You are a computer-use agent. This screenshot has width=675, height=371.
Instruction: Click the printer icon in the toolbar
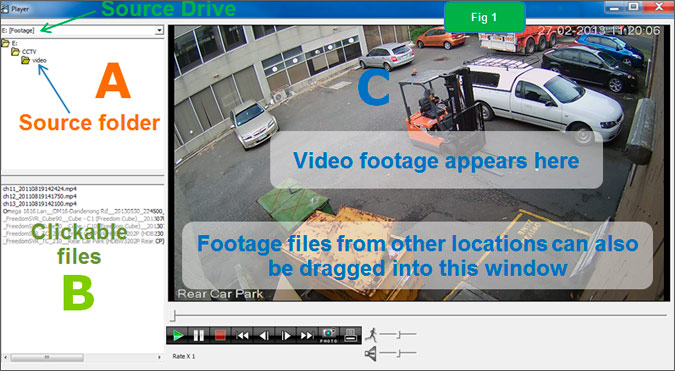(x=350, y=335)
